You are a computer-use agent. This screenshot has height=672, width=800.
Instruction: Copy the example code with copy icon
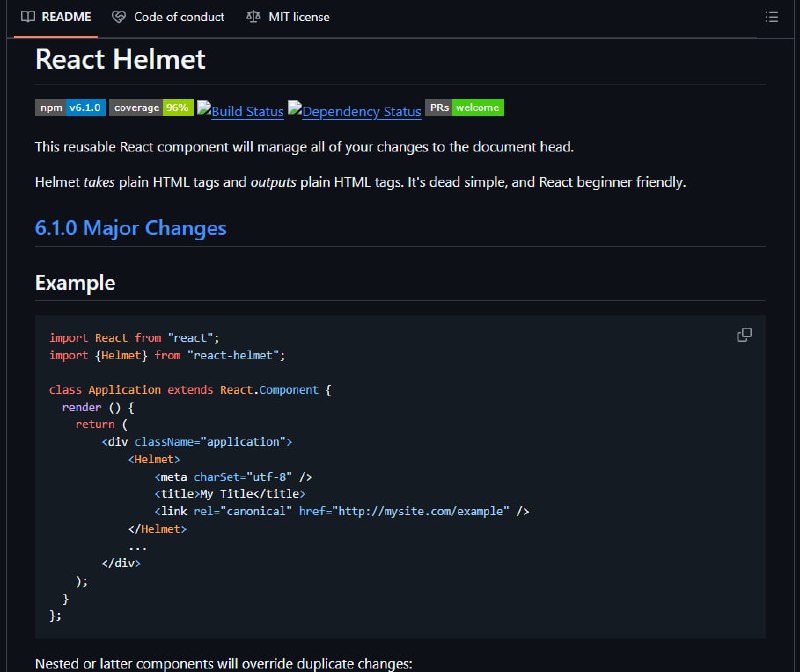coord(744,335)
